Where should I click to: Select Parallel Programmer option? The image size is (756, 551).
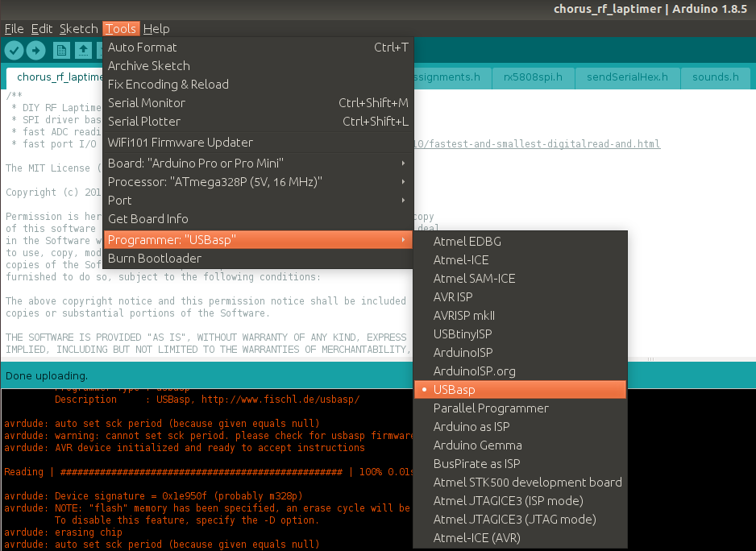[520, 408]
